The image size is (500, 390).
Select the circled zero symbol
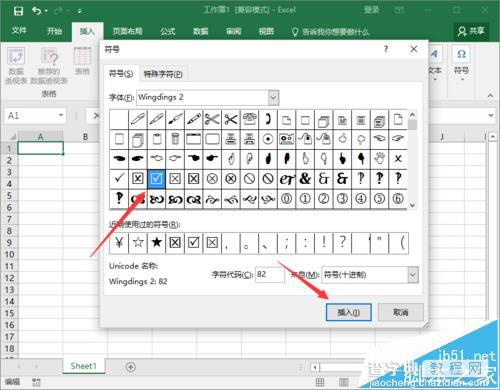click(286, 199)
